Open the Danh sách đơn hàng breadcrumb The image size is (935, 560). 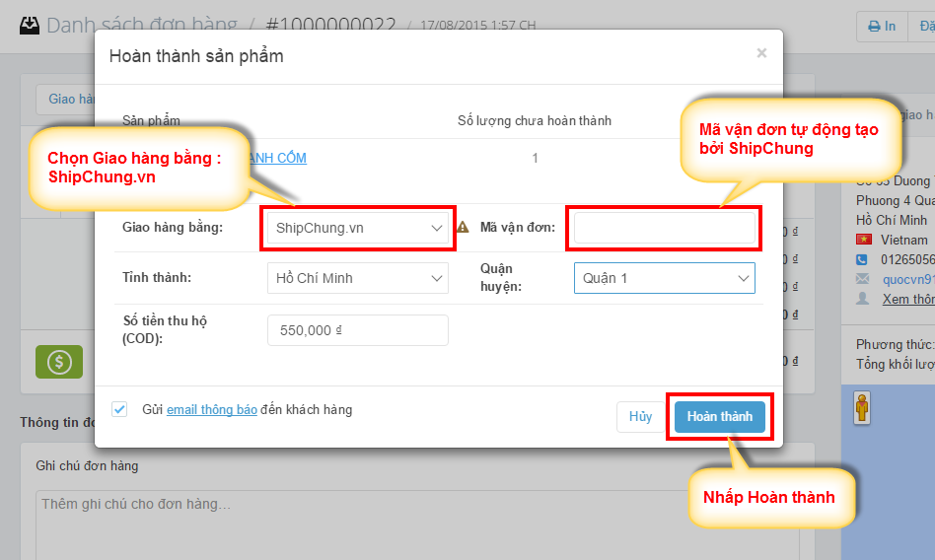[142, 25]
